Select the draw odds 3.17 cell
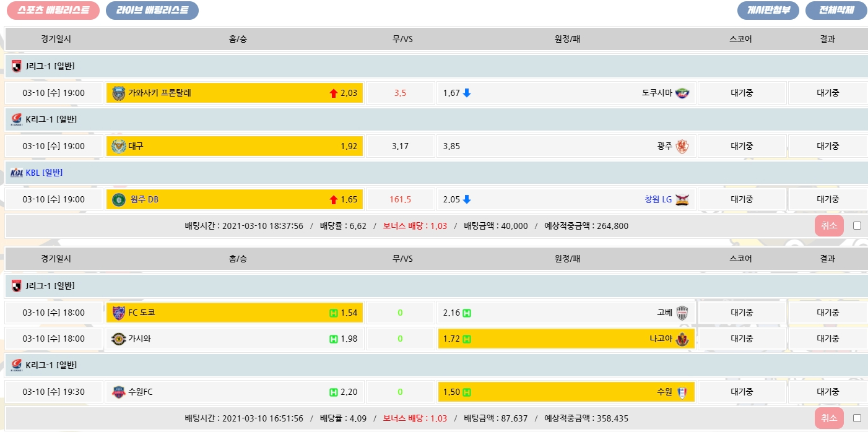This screenshot has width=868, height=432. tap(400, 147)
